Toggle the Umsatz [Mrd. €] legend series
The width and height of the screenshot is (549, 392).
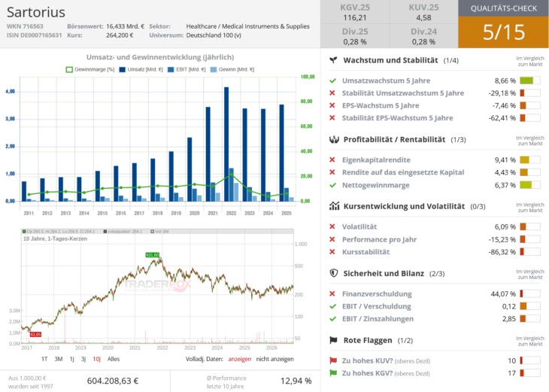[x=141, y=69]
